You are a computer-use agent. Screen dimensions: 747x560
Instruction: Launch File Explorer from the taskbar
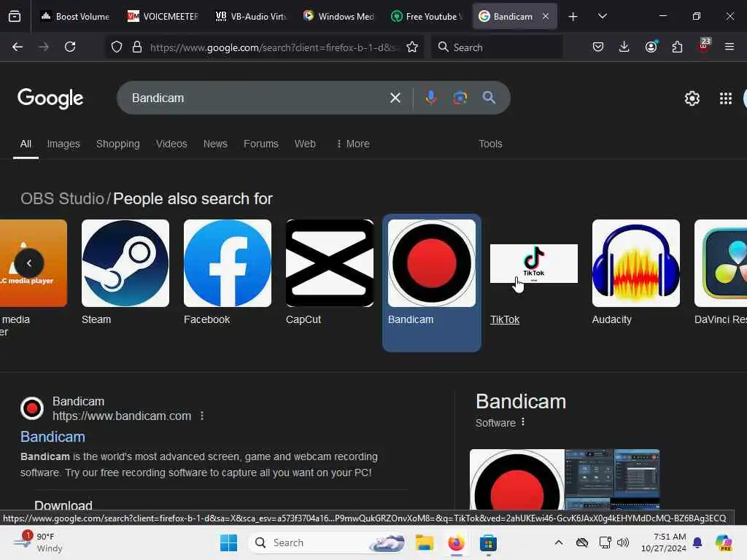(424, 542)
